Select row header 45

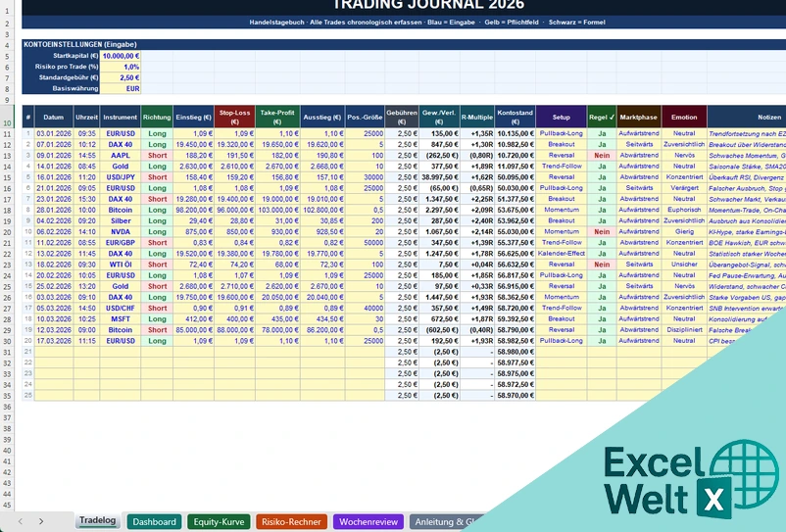pyautogui.click(x=8, y=506)
